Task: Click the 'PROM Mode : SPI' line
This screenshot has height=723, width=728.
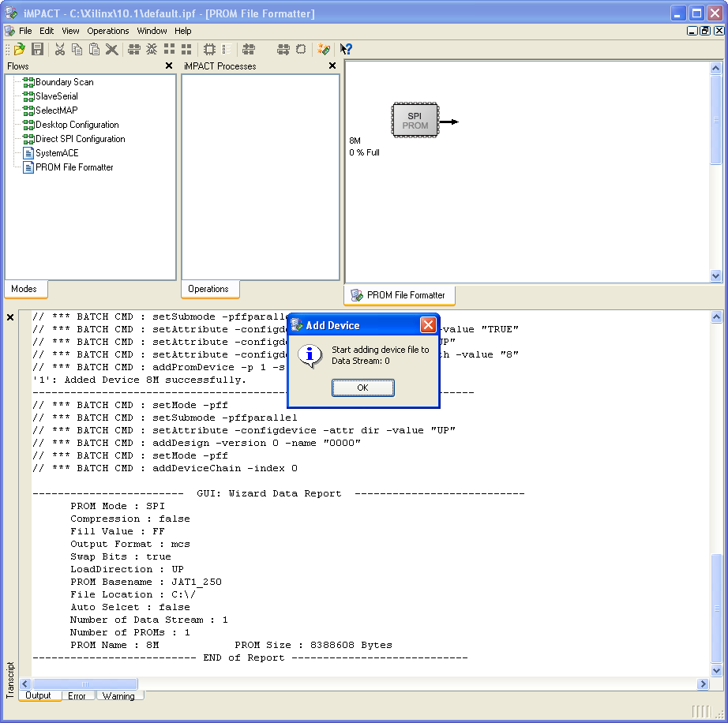Action: (118, 506)
